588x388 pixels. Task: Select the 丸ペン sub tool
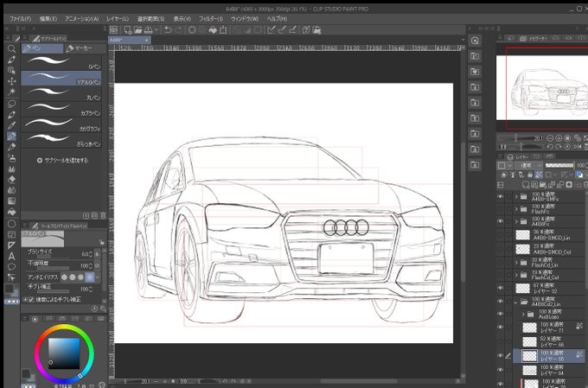[x=61, y=93]
